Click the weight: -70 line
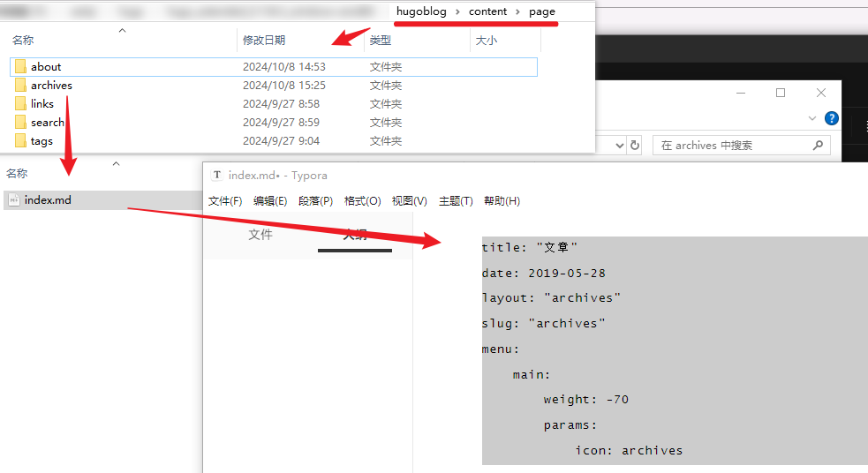The image size is (868, 473). click(586, 400)
